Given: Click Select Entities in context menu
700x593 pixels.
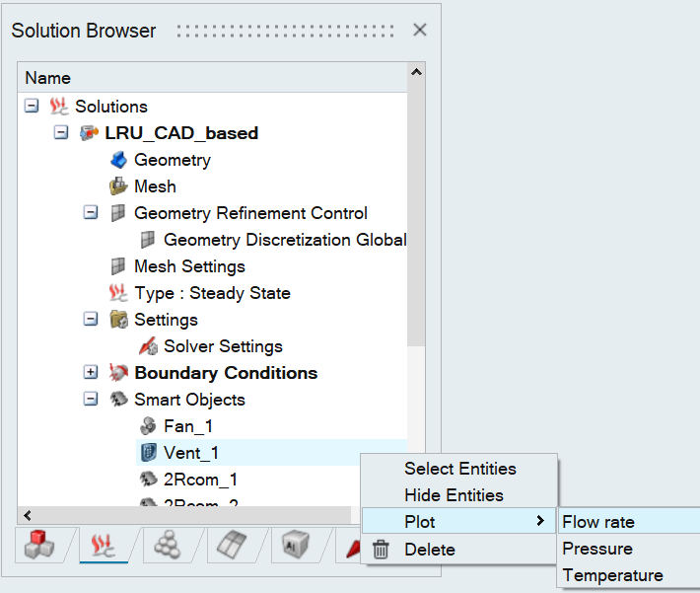Looking at the screenshot, I should [x=460, y=469].
